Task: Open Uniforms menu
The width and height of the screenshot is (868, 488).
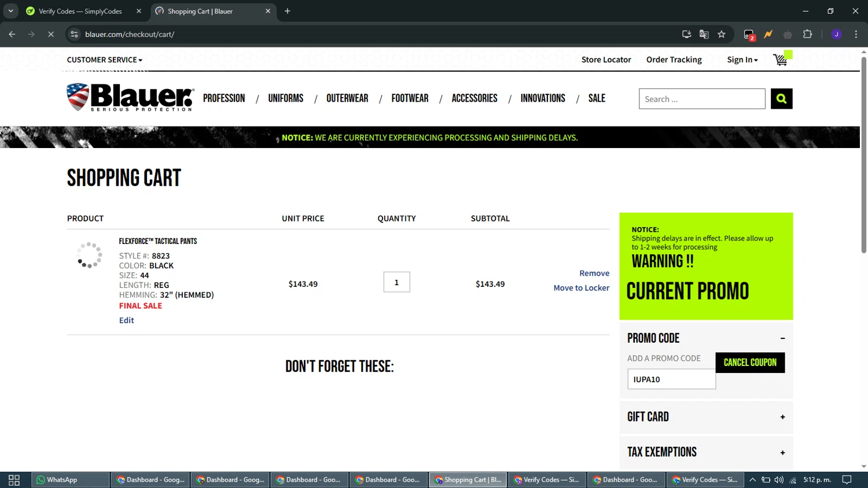Action: click(286, 98)
